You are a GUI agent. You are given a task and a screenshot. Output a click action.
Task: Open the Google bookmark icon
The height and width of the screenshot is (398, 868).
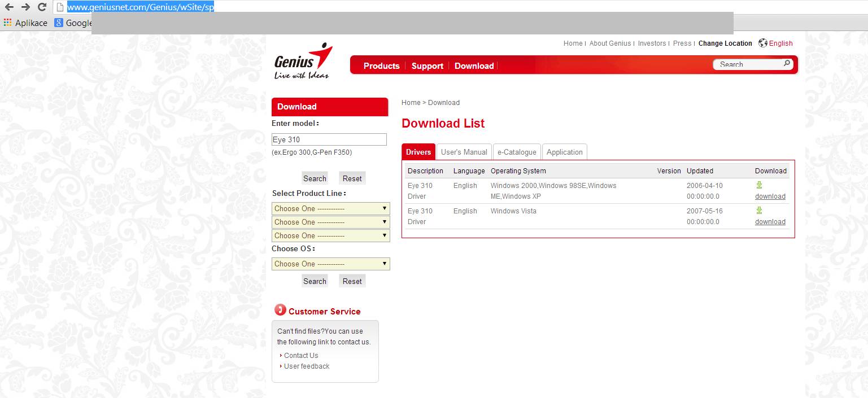(58, 23)
